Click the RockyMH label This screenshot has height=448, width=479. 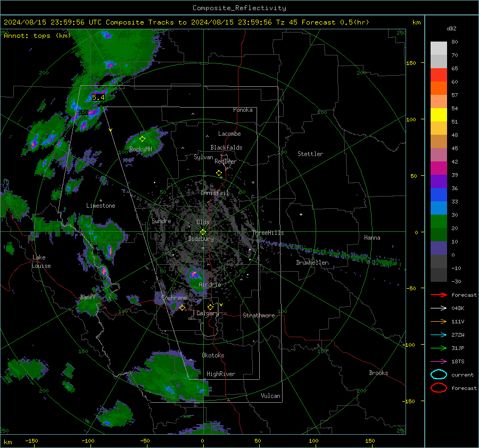(x=141, y=149)
